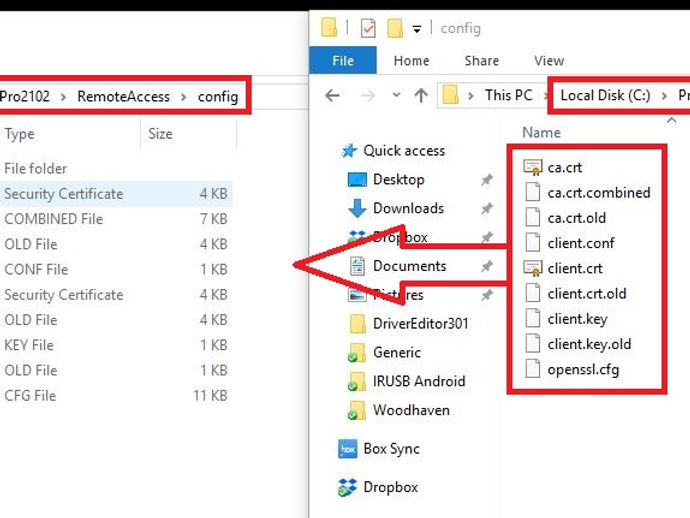Open the Share ribbon tab
The image size is (690, 518).
(481, 60)
